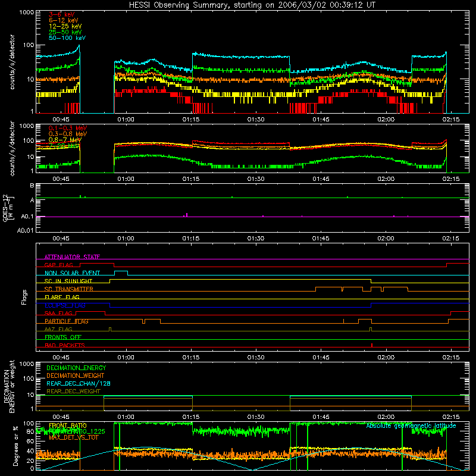Click the HESSI Observing Summary title text

pos(252,5)
